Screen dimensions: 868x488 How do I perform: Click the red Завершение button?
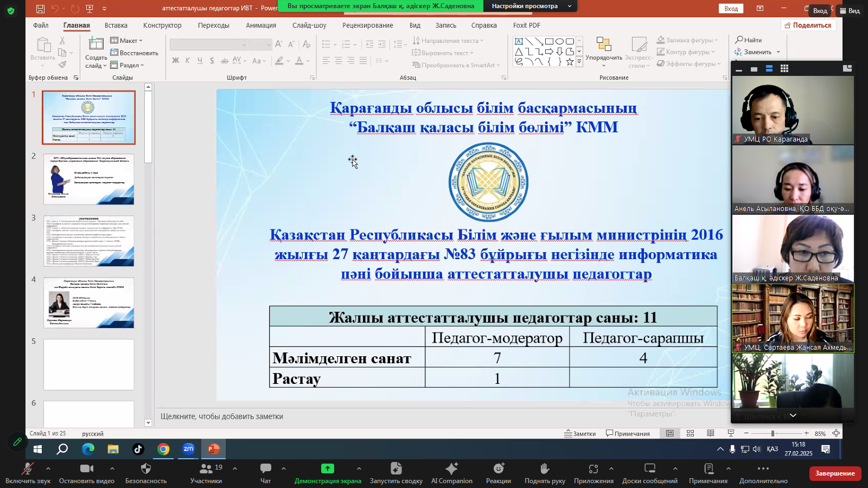[834, 473]
